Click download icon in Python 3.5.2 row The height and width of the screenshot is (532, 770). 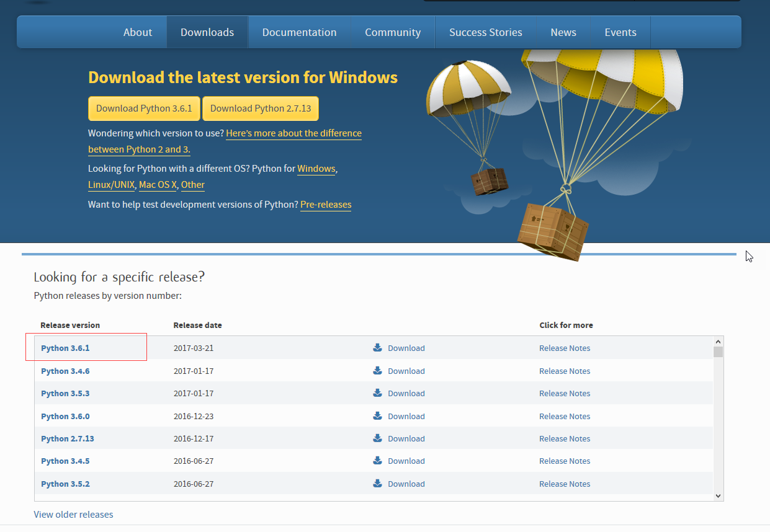click(x=377, y=484)
